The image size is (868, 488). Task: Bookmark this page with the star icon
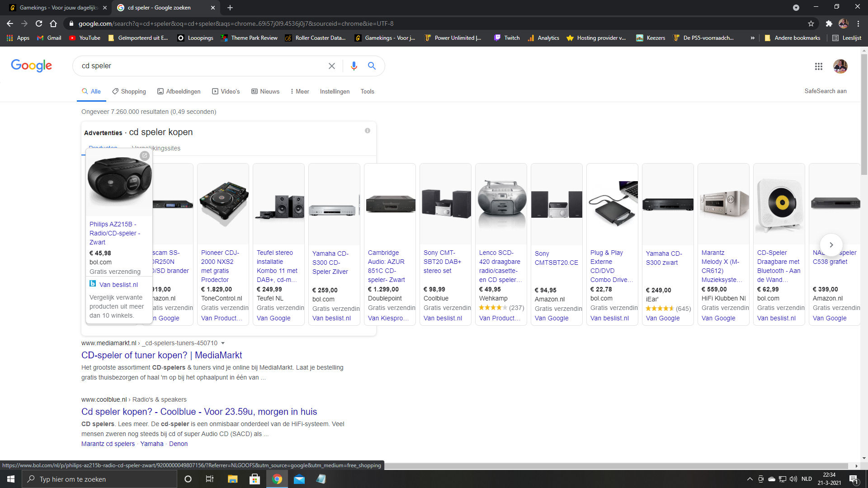tap(811, 23)
